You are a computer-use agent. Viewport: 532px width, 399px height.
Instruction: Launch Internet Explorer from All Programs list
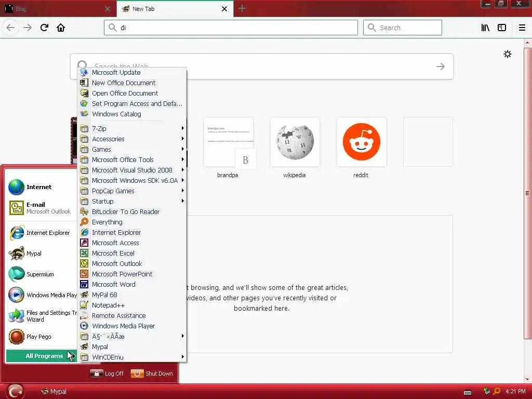point(132,232)
